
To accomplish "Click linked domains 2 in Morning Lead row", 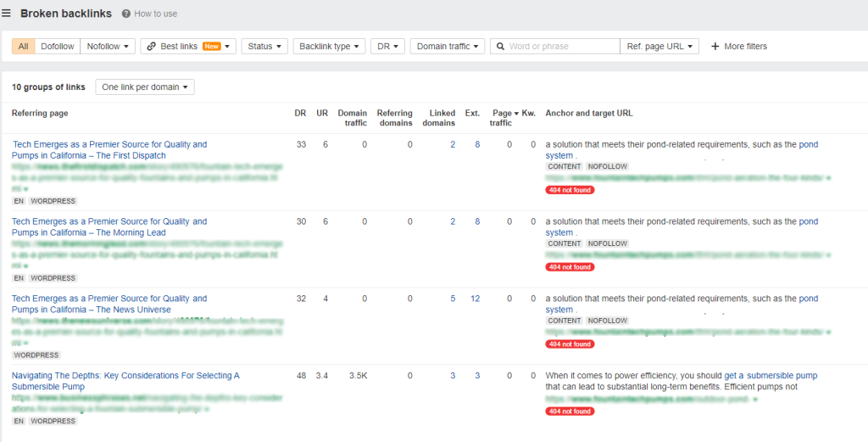I will coord(453,221).
